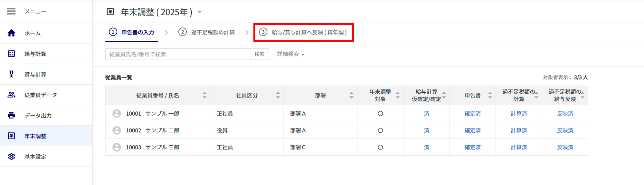This screenshot has height=185, width=644.
Task: Go to step 3 給与/賞与計算へ反映 tab
Action: tap(303, 32)
